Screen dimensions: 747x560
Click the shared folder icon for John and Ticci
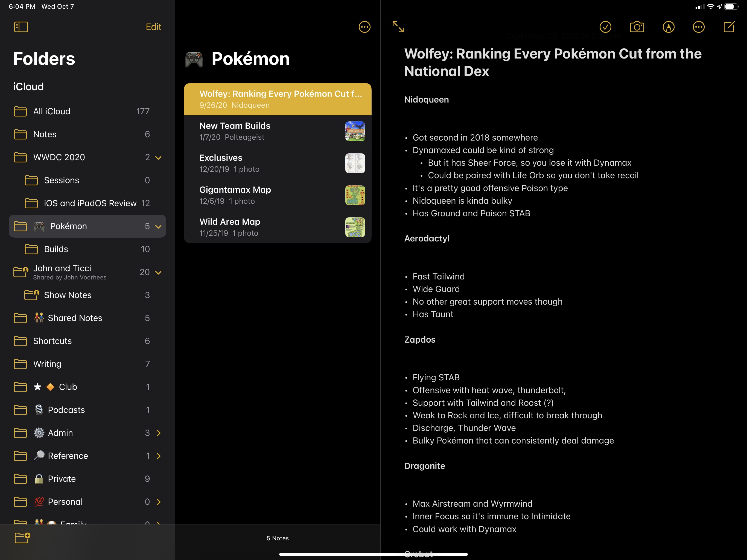21,272
